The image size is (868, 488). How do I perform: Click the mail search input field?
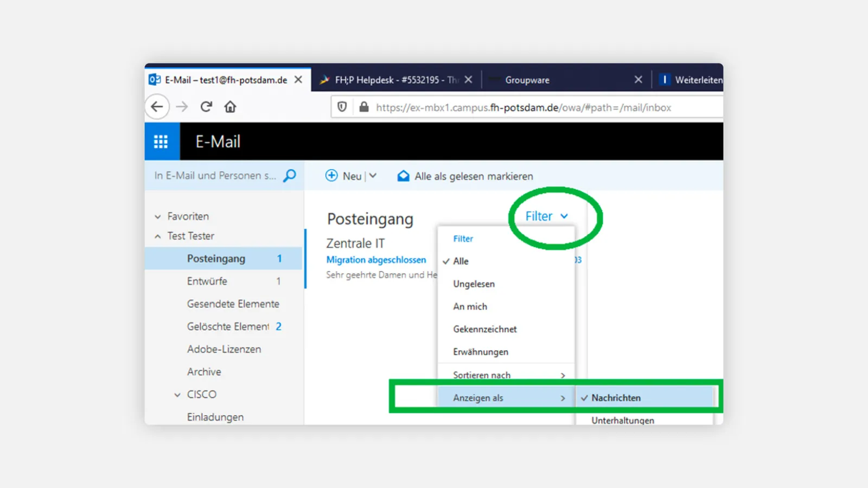click(x=215, y=176)
